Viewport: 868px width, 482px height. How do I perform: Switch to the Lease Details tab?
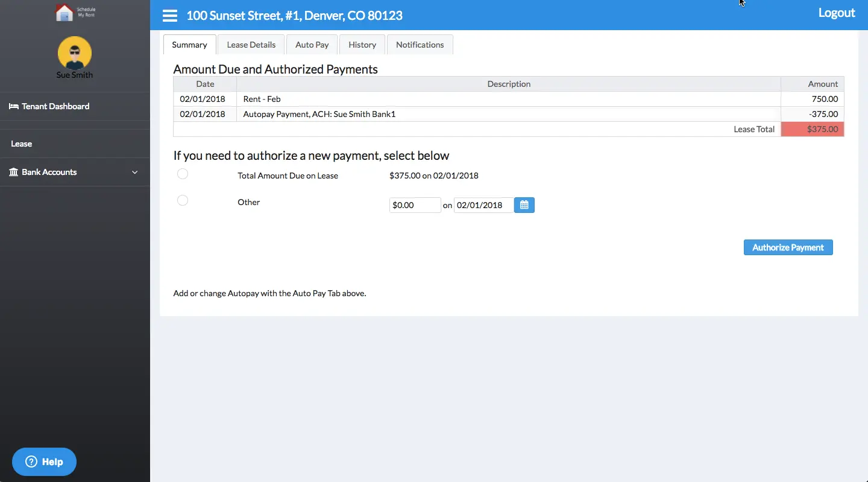pos(251,45)
